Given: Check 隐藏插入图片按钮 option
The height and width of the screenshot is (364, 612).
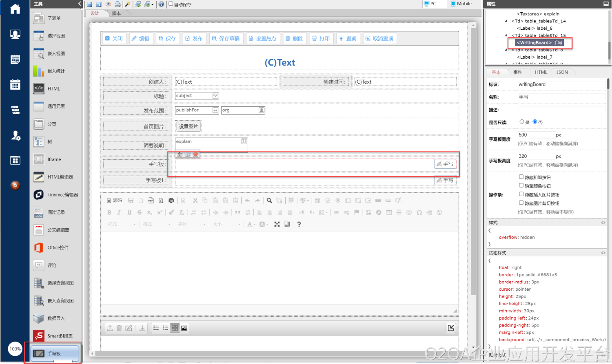Looking at the screenshot, I should point(521,194).
